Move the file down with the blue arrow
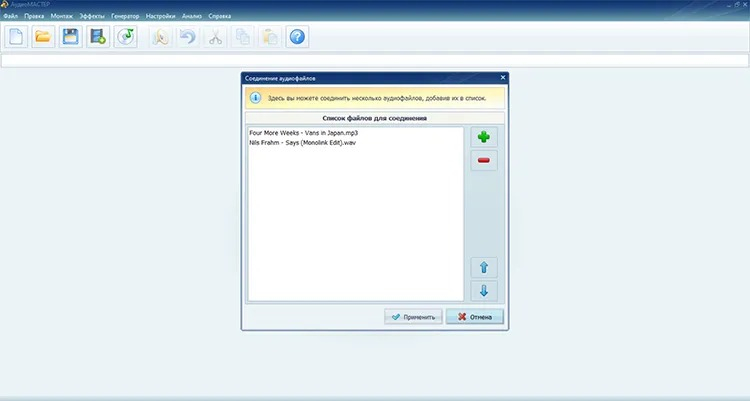The height and width of the screenshot is (401, 750). tap(484, 291)
